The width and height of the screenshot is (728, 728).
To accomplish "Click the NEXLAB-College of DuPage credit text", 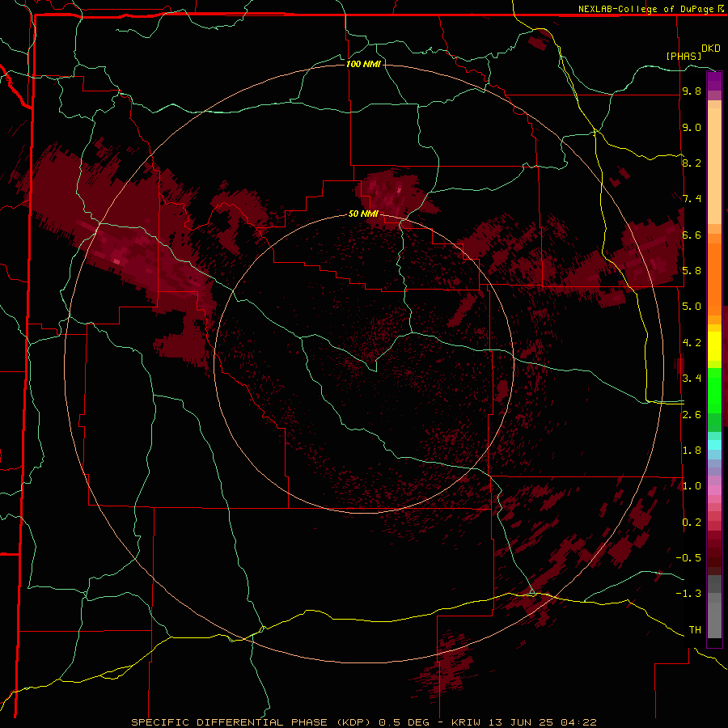I will pos(645,9).
